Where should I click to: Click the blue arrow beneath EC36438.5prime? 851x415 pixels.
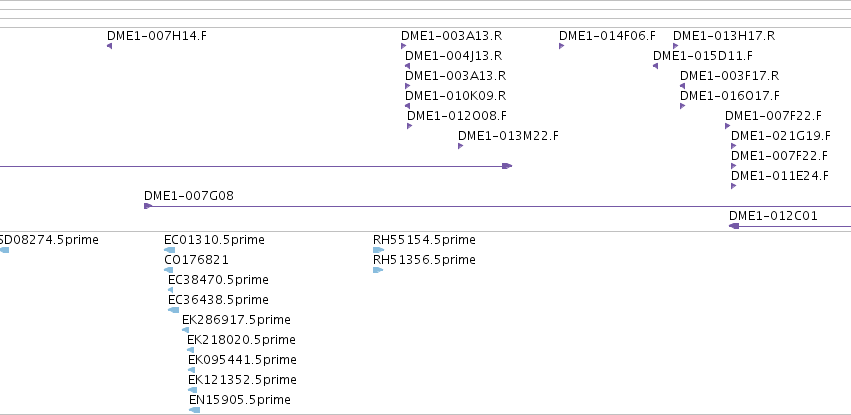tap(173, 310)
